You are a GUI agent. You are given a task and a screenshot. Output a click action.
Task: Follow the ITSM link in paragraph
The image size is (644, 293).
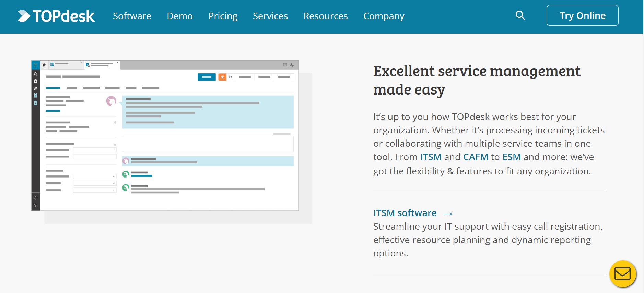431,157
